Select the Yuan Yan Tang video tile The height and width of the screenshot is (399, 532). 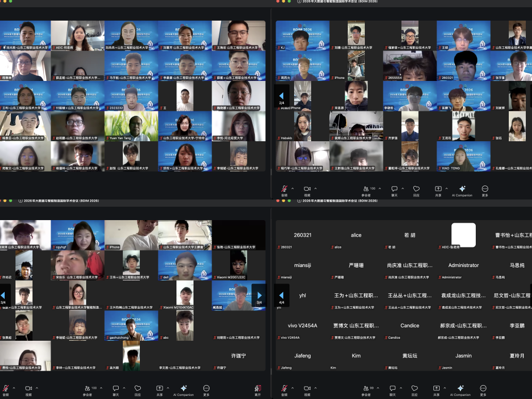(131, 126)
